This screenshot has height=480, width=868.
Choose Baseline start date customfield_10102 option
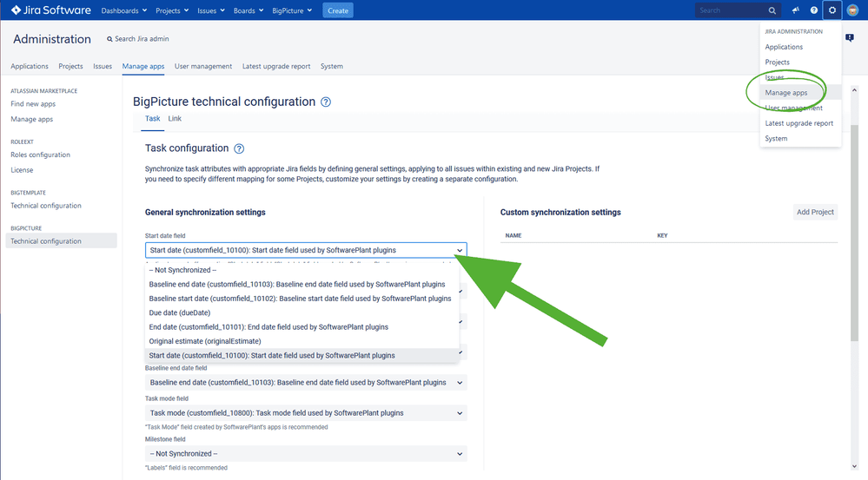pos(302,299)
